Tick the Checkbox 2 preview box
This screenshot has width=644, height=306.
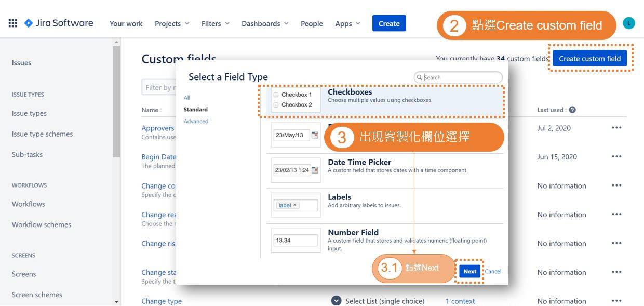click(x=276, y=105)
